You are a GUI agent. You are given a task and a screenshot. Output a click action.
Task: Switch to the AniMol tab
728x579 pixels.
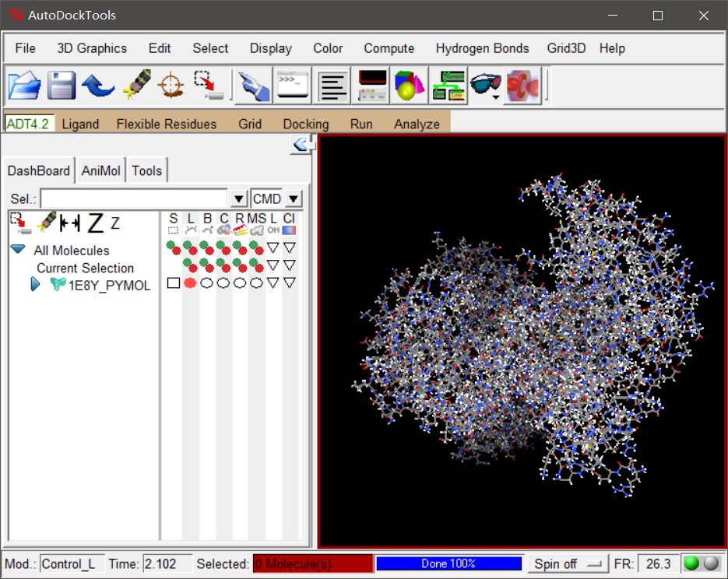point(100,170)
